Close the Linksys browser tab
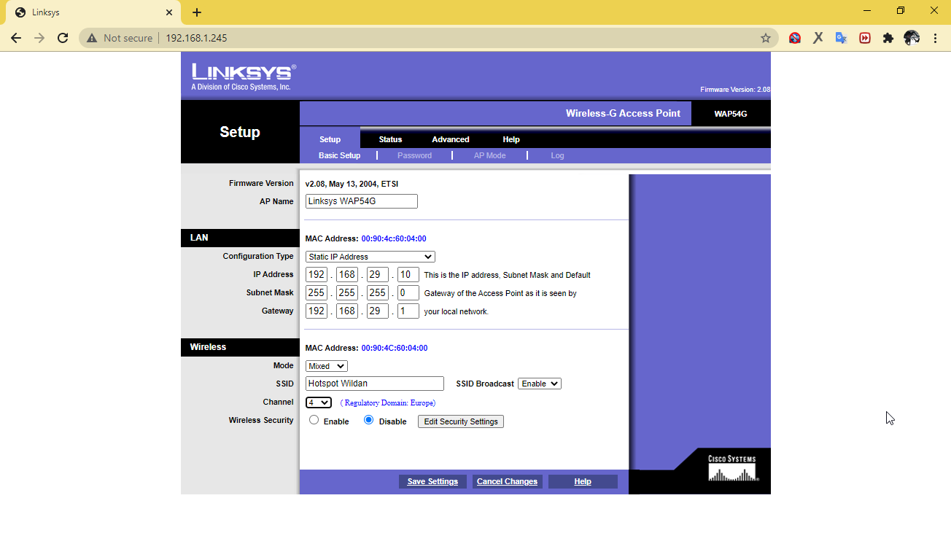 pyautogui.click(x=169, y=12)
